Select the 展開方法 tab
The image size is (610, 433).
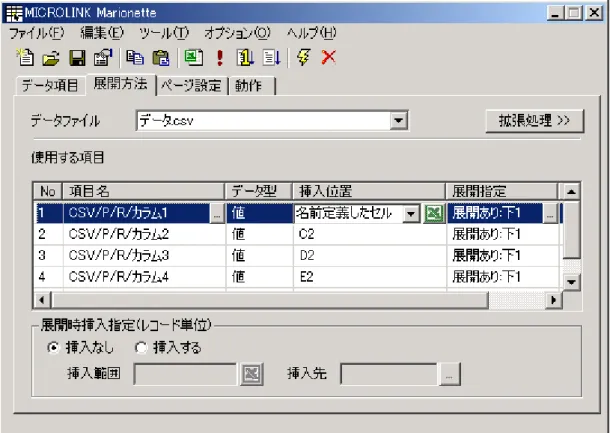point(121,84)
